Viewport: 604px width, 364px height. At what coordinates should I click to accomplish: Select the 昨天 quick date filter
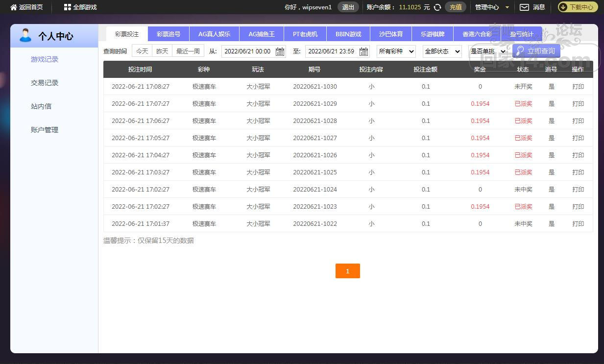point(162,51)
